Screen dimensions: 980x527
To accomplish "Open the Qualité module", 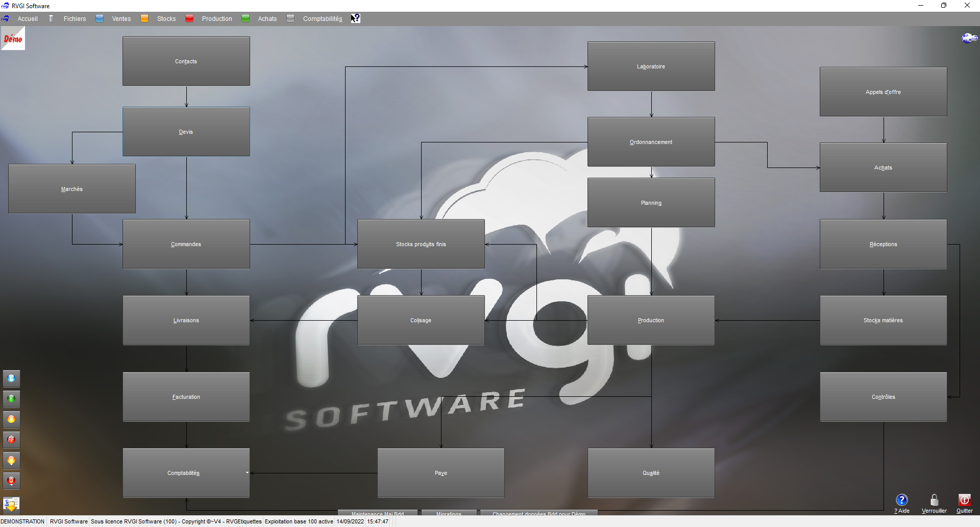I will coord(651,473).
